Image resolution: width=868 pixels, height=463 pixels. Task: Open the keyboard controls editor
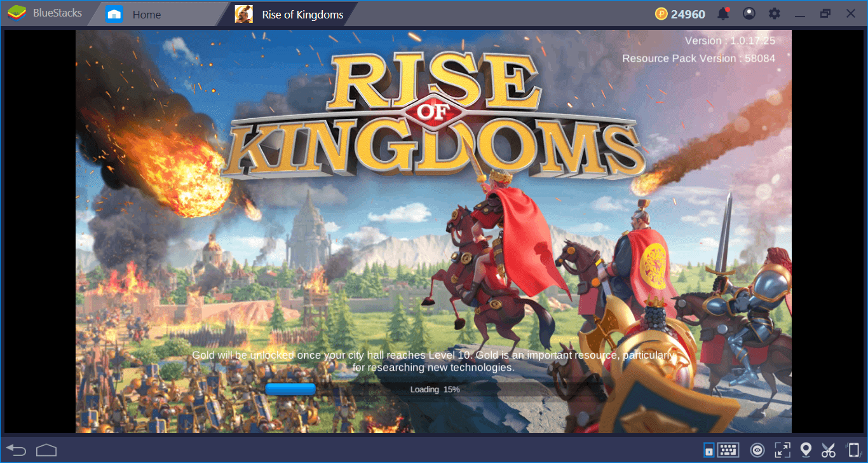[728, 450]
